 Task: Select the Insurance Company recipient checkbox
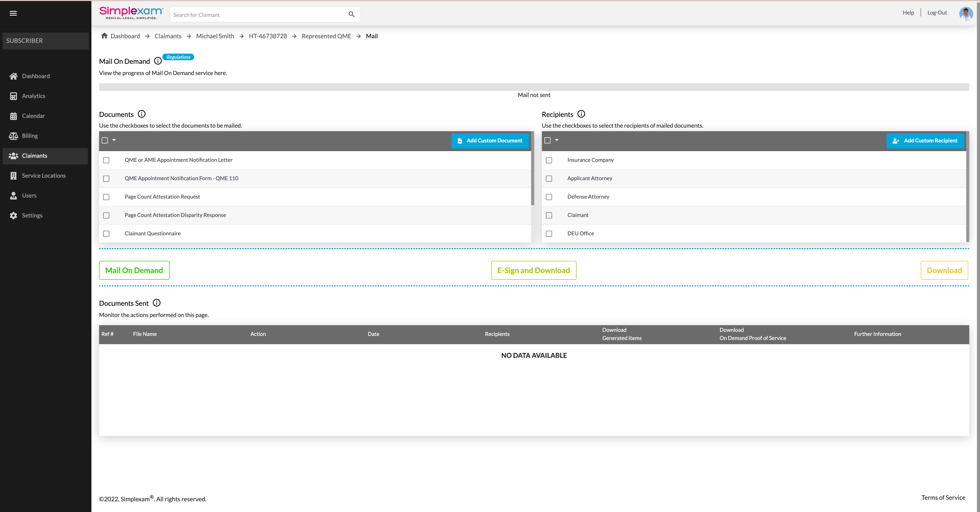(x=548, y=160)
